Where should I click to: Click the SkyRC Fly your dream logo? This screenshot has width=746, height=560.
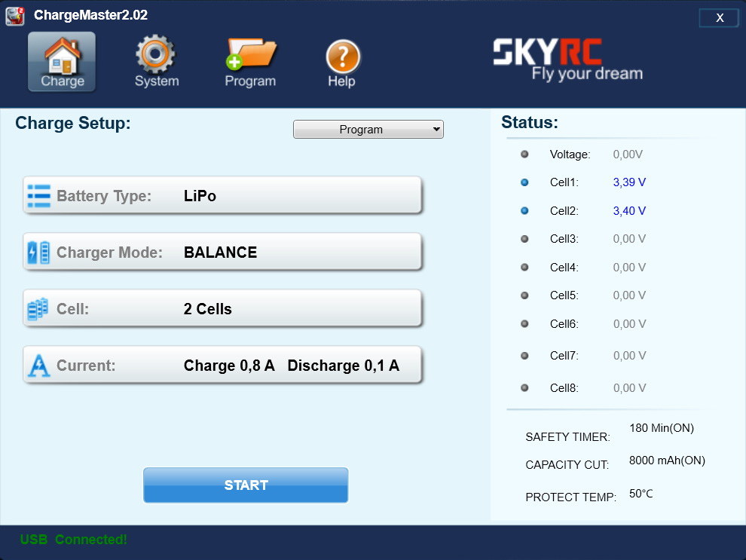(567, 60)
